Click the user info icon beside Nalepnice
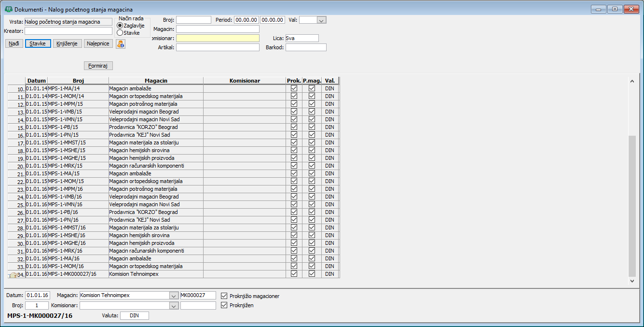Screen dimensions: 644x327 pos(121,44)
